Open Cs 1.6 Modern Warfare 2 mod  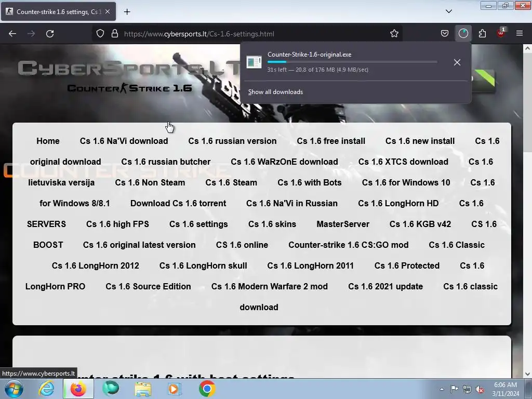[270, 286]
